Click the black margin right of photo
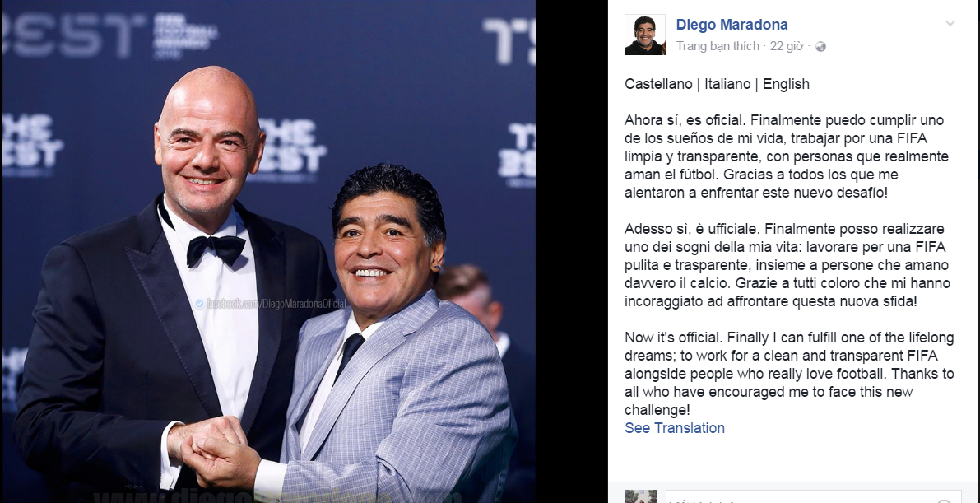This screenshot has height=503, width=980. 572,252
